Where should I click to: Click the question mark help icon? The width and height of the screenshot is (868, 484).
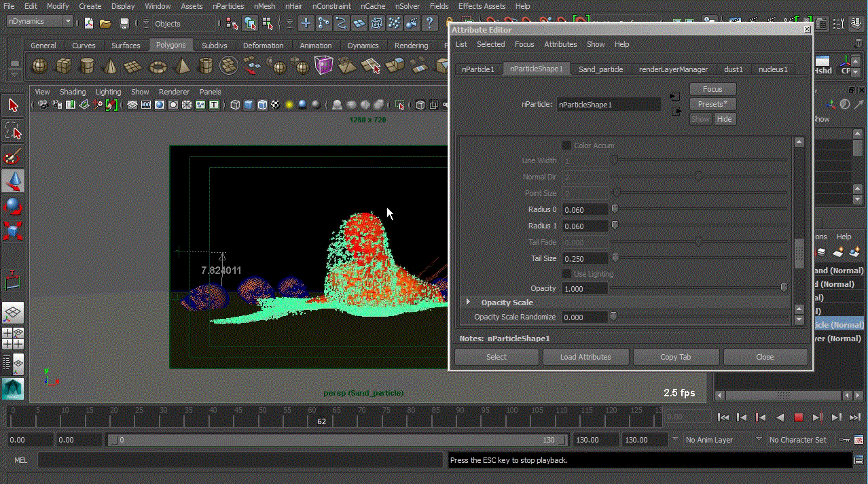click(x=429, y=23)
